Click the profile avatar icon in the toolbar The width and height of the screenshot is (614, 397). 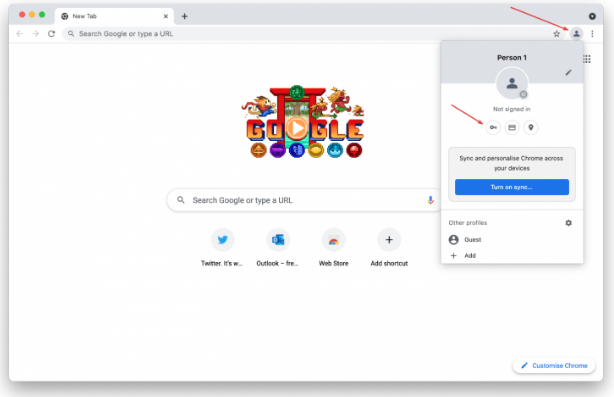coord(576,34)
